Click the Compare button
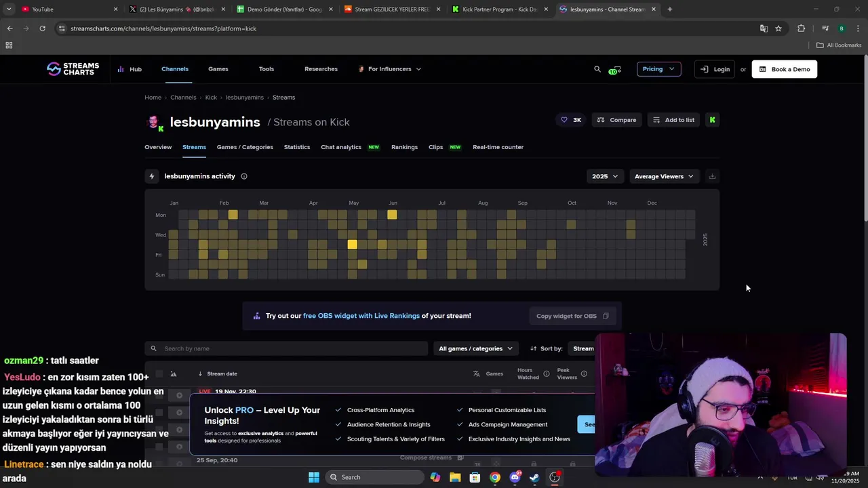The image size is (868, 488). pyautogui.click(x=616, y=120)
